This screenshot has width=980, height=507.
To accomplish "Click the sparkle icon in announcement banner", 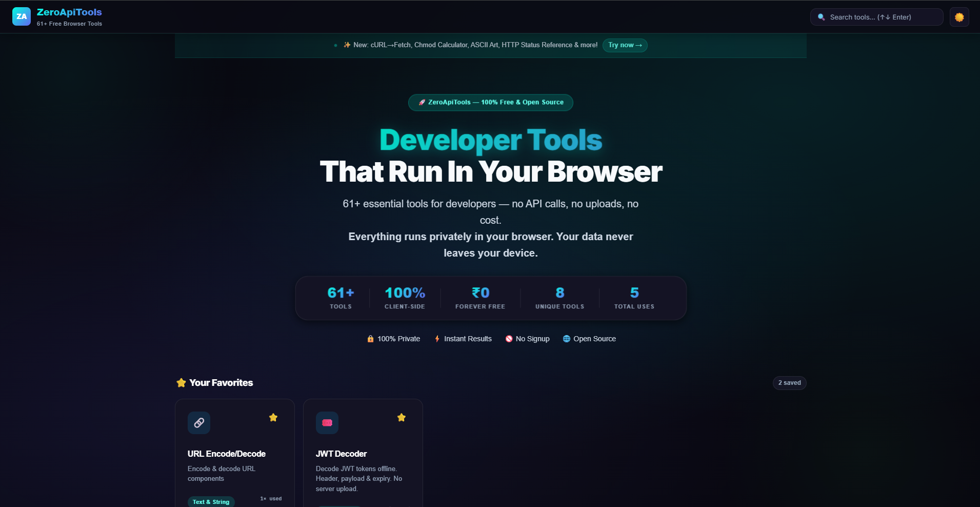I will (347, 45).
